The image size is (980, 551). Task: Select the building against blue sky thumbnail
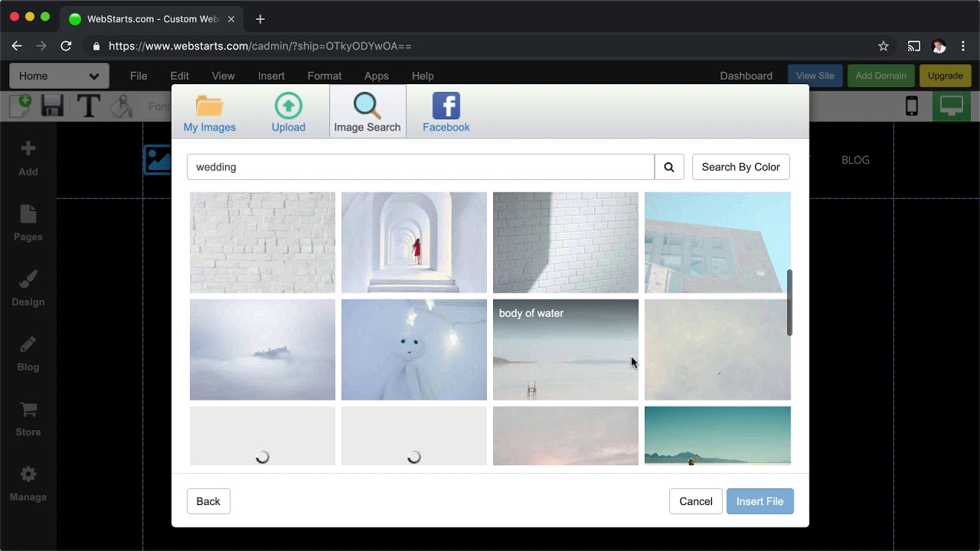click(717, 243)
